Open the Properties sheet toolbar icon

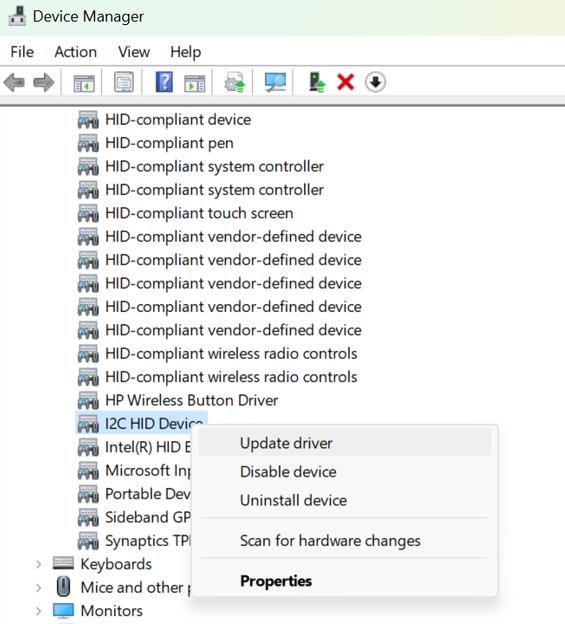124,82
